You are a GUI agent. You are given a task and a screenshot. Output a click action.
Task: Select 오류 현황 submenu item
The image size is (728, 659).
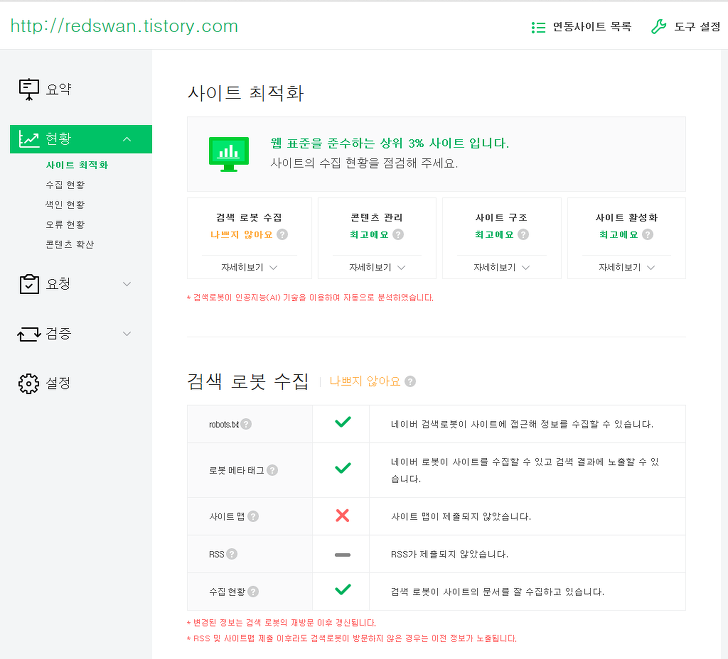click(x=65, y=225)
